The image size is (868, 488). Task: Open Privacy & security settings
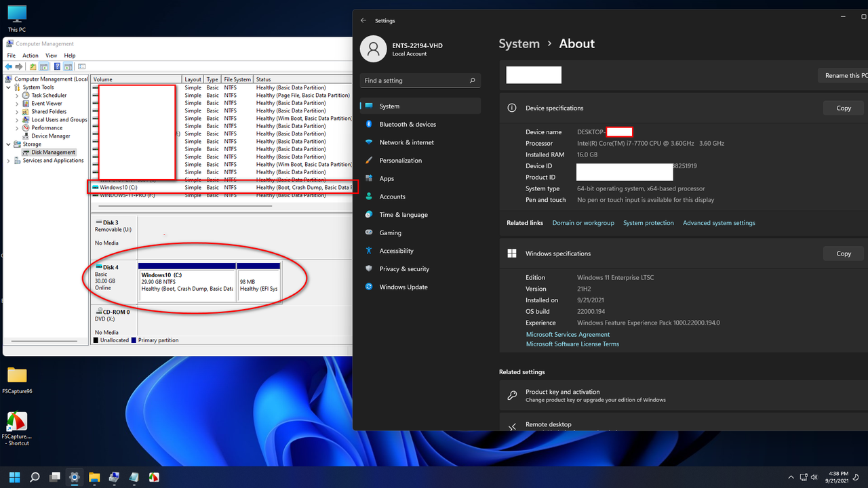coord(420,268)
